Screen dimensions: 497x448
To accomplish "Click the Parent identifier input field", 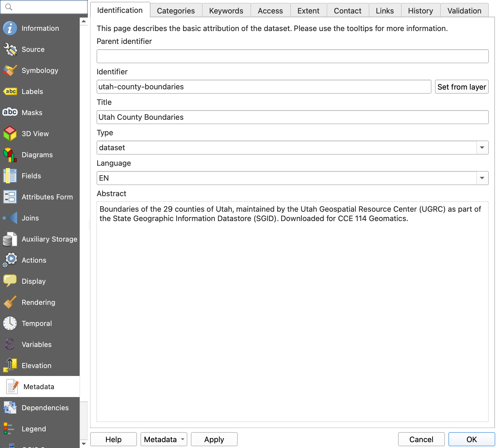I will tap(292, 56).
